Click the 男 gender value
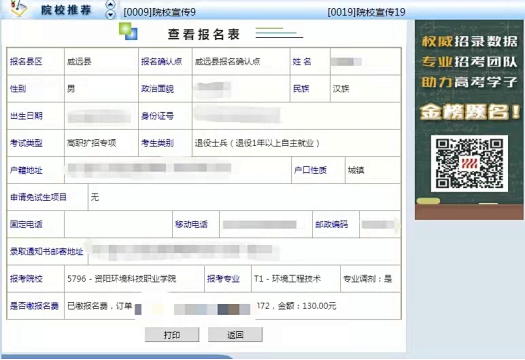Viewport: 525px width, 360px height. [71, 89]
